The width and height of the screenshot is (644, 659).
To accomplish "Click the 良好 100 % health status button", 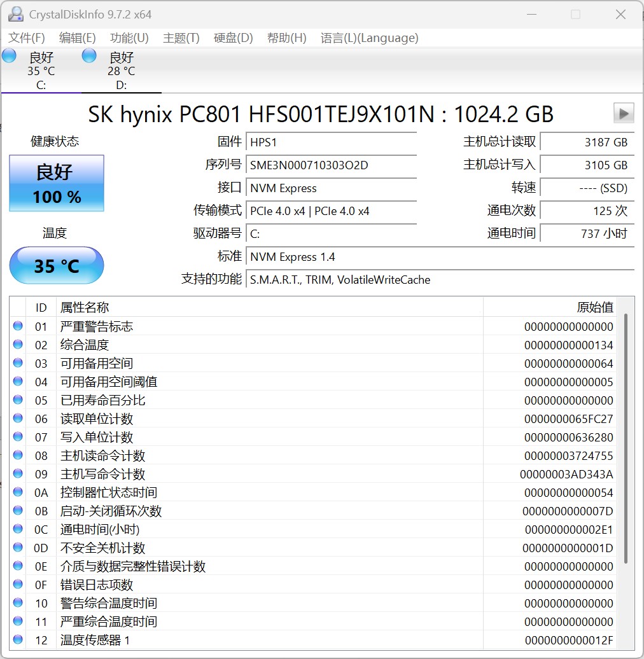I will [57, 184].
